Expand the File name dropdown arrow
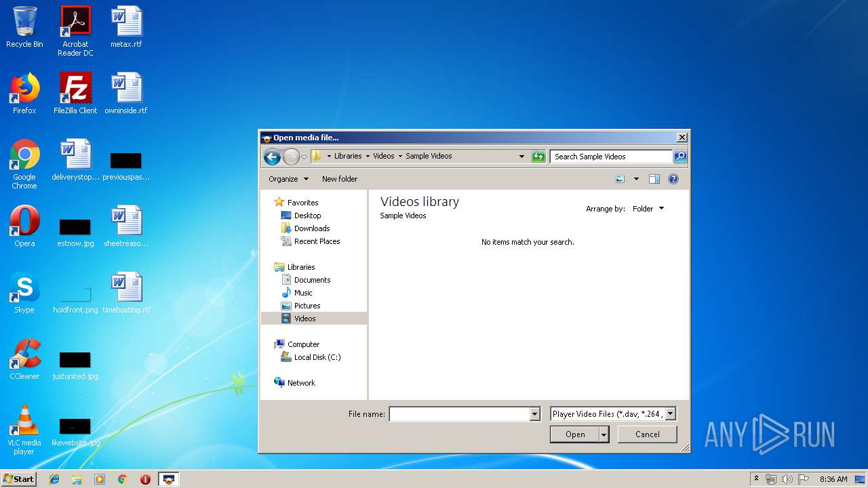868x488 pixels. 535,414
